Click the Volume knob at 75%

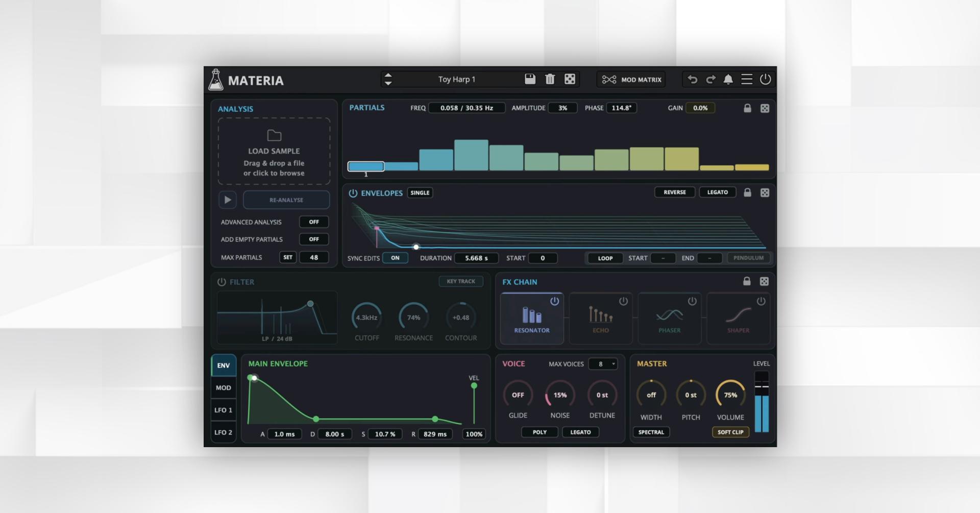[730, 395]
